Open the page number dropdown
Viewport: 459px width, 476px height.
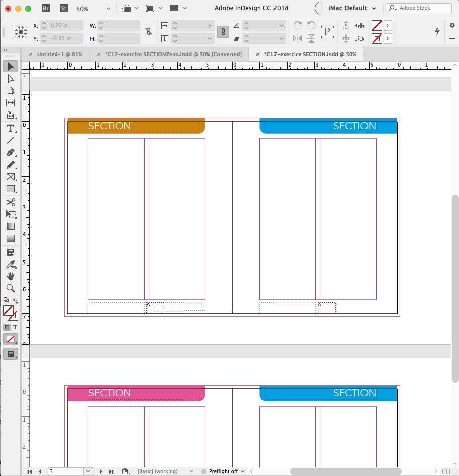(88, 471)
